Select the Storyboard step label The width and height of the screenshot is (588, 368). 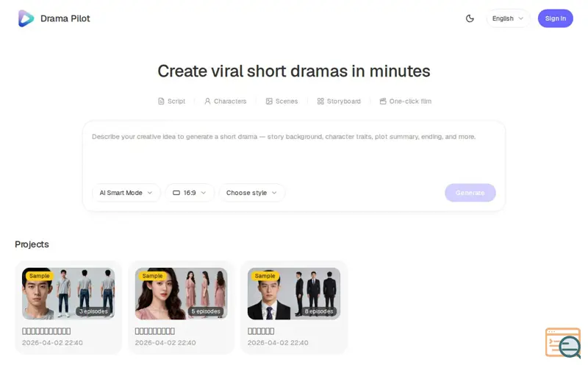(x=343, y=102)
